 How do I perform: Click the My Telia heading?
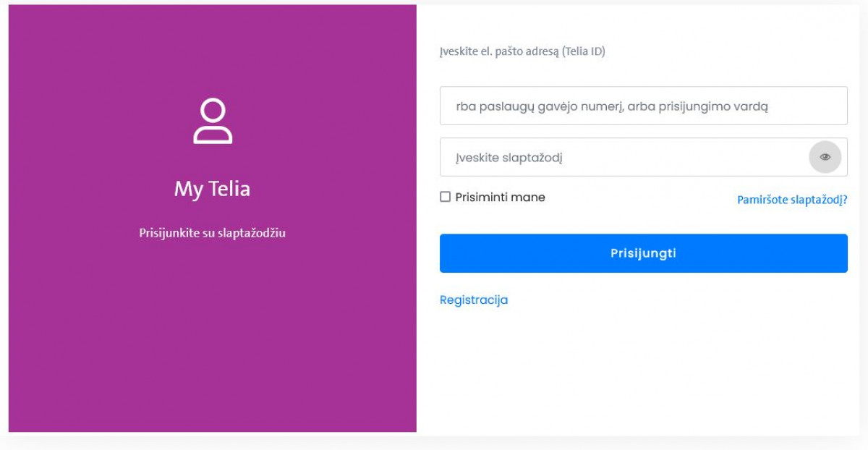point(212,189)
